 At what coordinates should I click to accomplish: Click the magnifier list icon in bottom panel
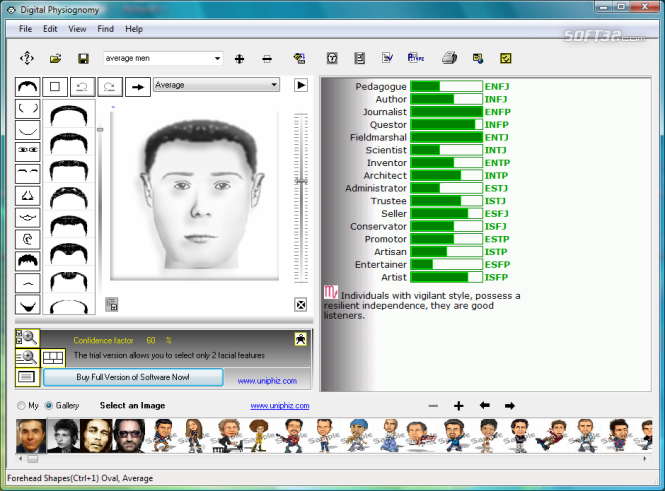[x=27, y=358]
